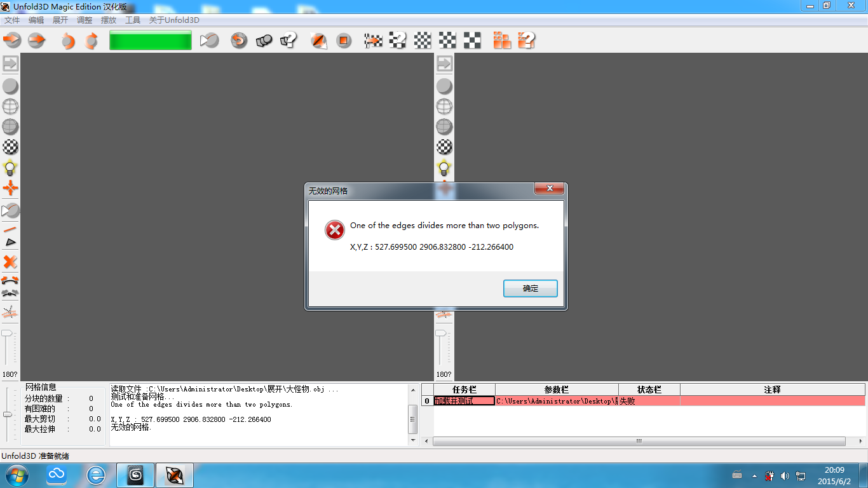
Task: Select the 加载并测试 task cell
Action: click(x=464, y=401)
